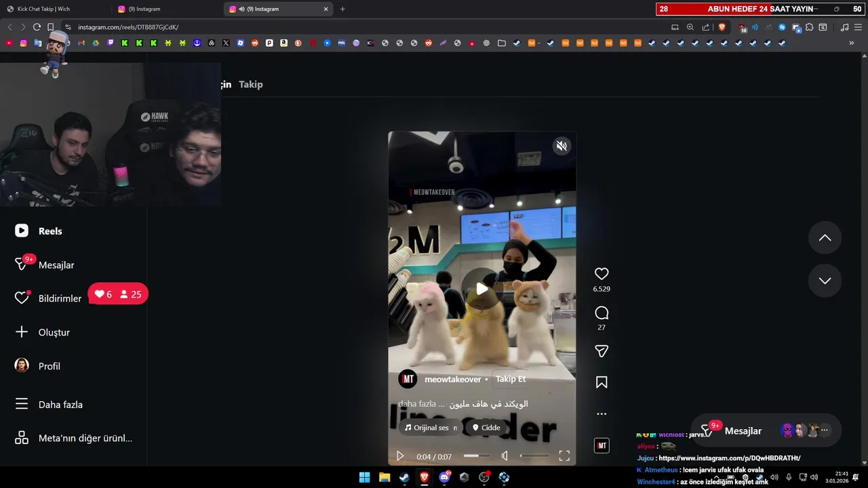This screenshot has width=868, height=488.
Task: Click the 6 likes notification badge
Action: (x=103, y=294)
